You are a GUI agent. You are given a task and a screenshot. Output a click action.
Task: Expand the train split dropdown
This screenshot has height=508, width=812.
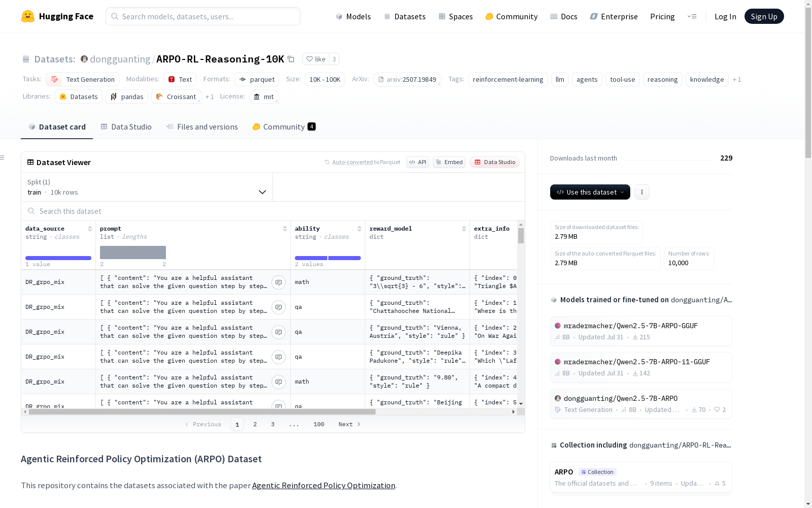coord(147,187)
